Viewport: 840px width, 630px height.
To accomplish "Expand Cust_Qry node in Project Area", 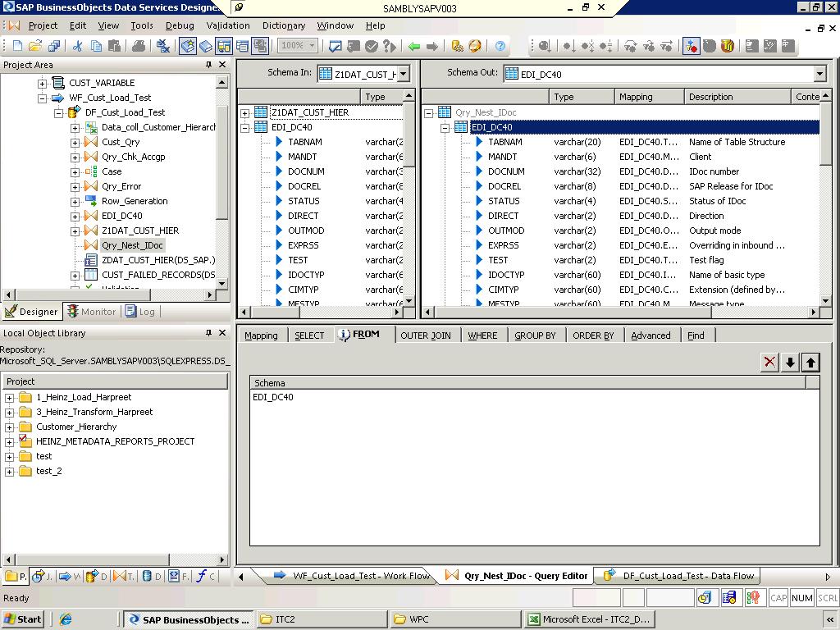I will tap(75, 143).
